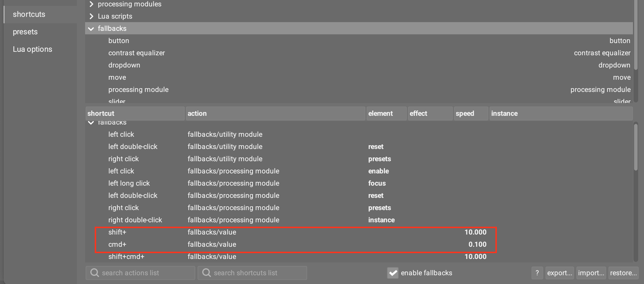Switch to the presets tab
The width and height of the screenshot is (644, 284).
click(x=25, y=32)
